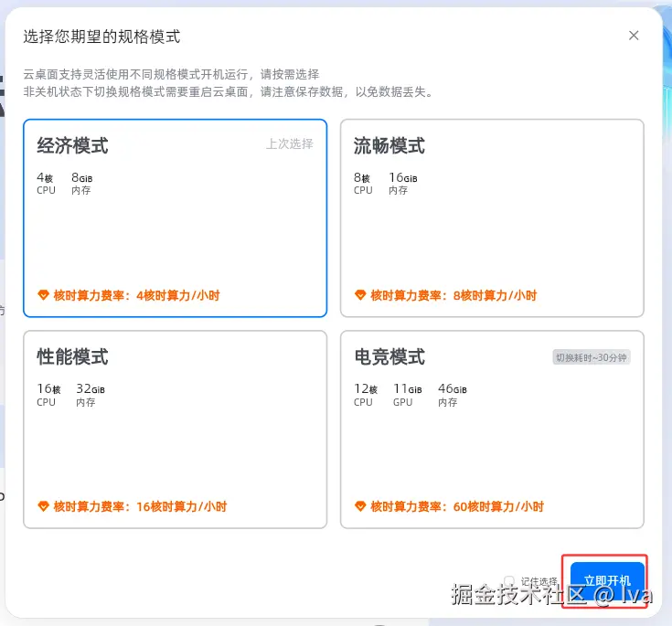Screen dimensions: 672x626
Task: Click the 32GiB 内存 spec in 性能模式
Action: tap(91, 395)
